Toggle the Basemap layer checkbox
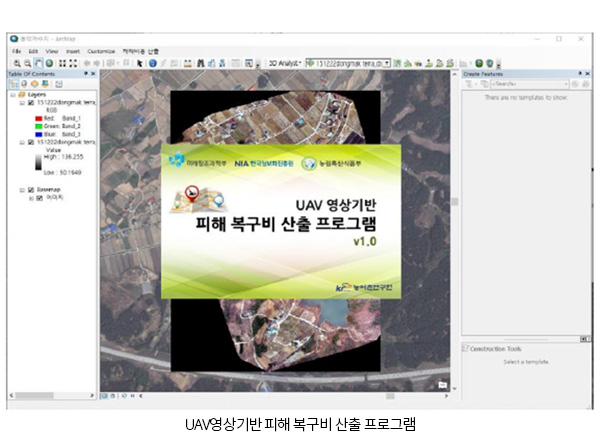Viewport: 600px width, 441px height. 31,188
